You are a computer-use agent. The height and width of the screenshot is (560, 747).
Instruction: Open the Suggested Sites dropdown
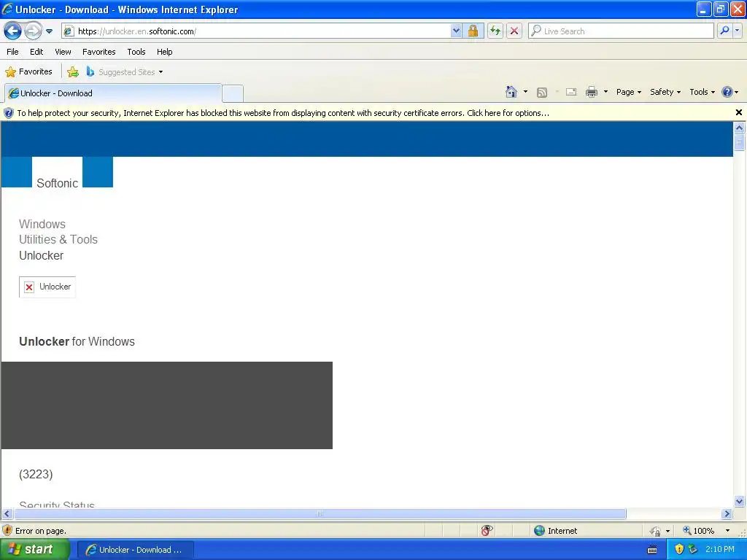coord(124,72)
